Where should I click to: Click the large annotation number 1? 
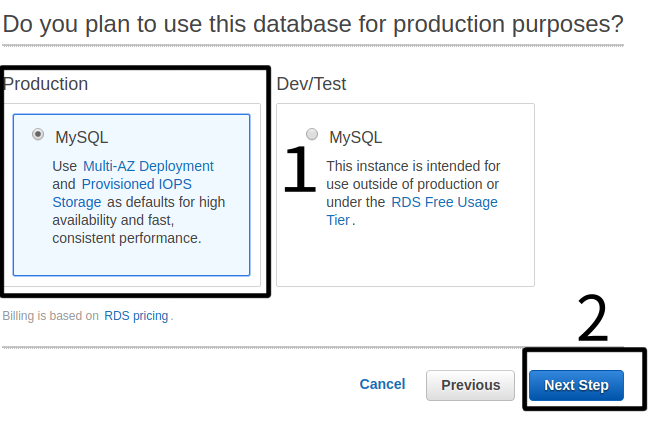[299, 169]
